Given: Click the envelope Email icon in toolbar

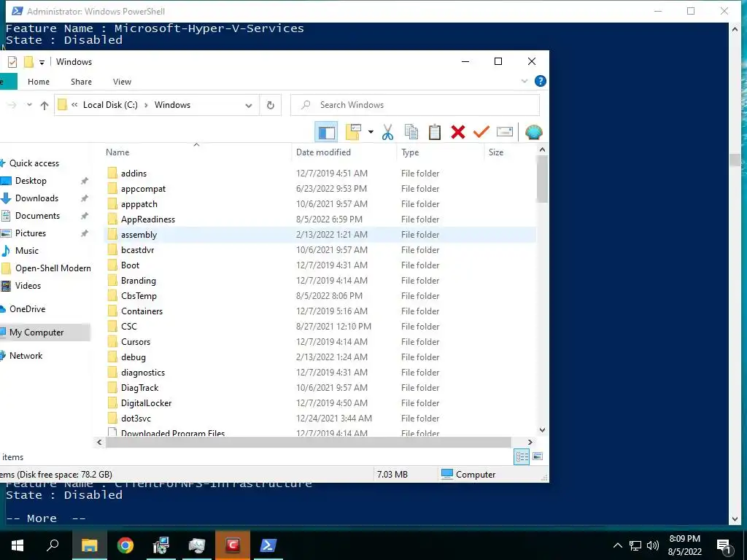Looking at the screenshot, I should pos(505,131).
